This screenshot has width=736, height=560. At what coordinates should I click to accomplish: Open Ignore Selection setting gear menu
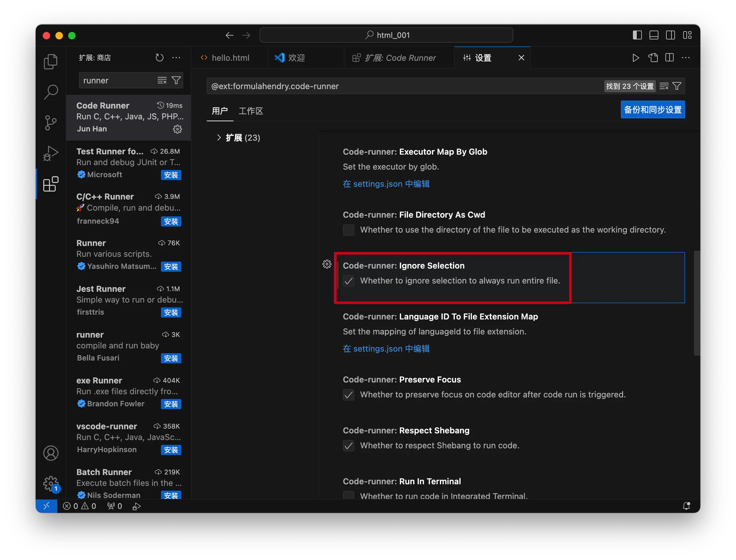tap(327, 264)
